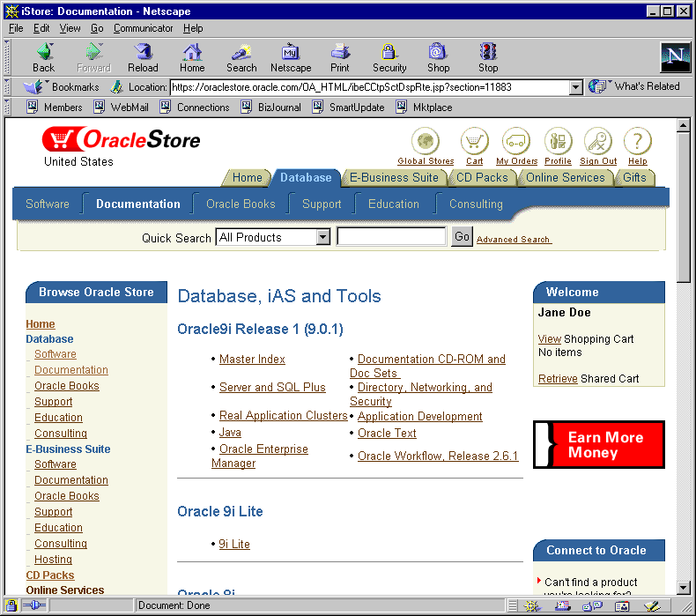This screenshot has height=616, width=696.
Task: Click the WebMail personal toolbar bookmark
Action: click(122, 107)
